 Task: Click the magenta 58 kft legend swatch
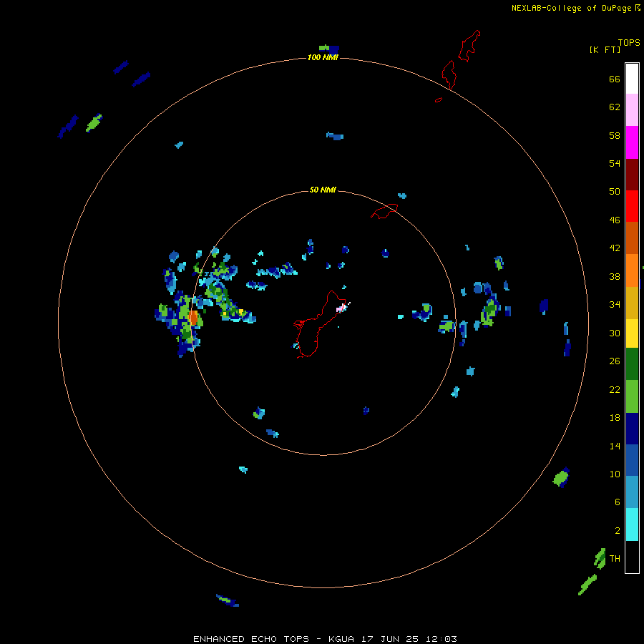632,142
